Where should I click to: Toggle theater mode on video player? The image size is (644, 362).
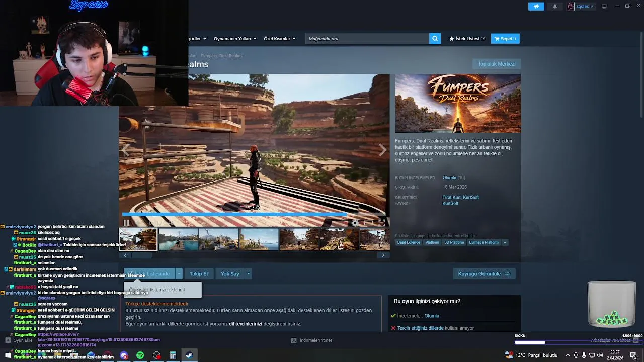pyautogui.click(x=368, y=223)
